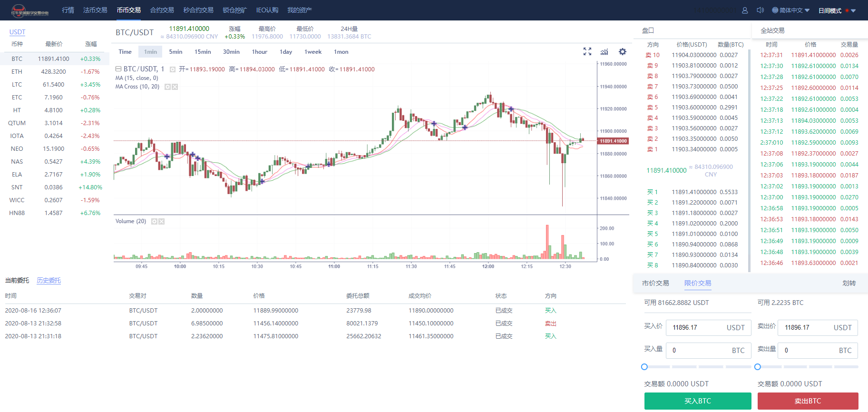The image size is (868, 412).
Task: Open the 日间模式 theme dropdown
Action: [x=837, y=10]
